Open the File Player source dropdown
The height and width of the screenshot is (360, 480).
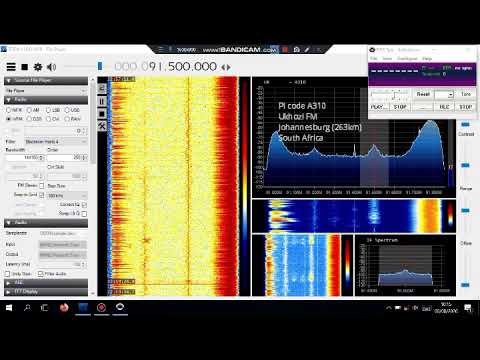46,91
